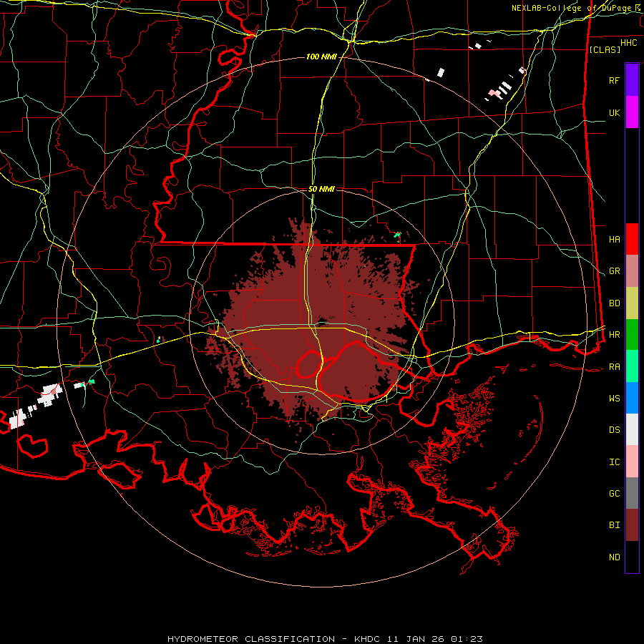Viewport: 644px width, 644px height.
Task: Click the RA legend label
Action: [x=614, y=367]
